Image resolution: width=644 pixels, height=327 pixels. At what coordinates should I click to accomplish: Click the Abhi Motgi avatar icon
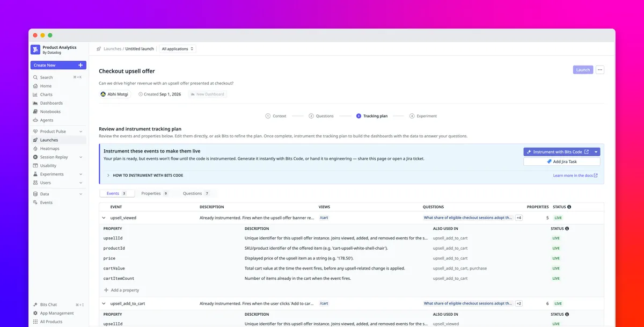point(103,94)
